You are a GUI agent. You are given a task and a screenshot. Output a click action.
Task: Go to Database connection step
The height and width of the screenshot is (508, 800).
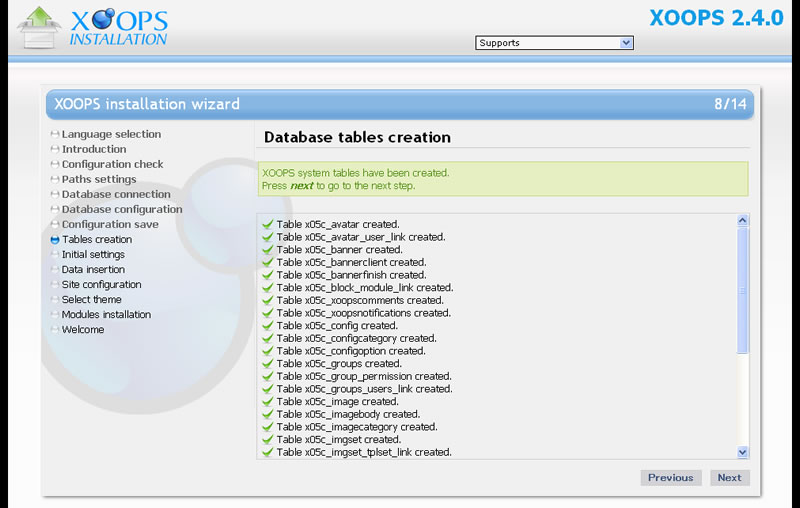tap(116, 194)
